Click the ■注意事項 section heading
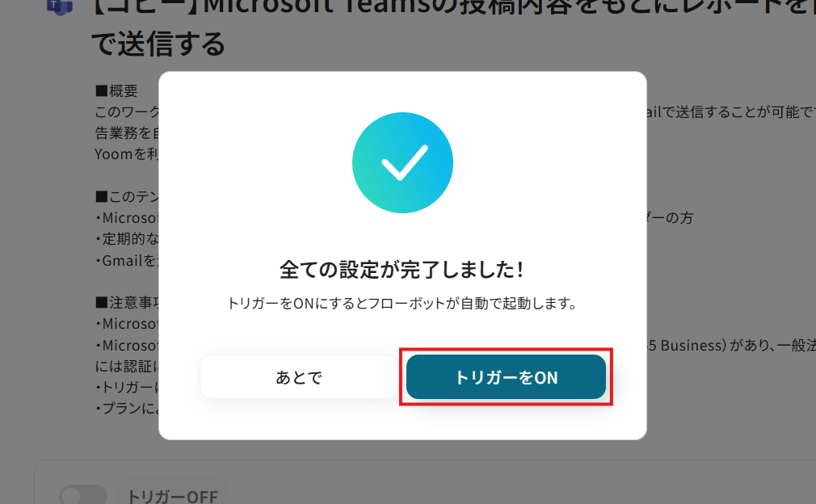The width and height of the screenshot is (816, 504). 127,303
